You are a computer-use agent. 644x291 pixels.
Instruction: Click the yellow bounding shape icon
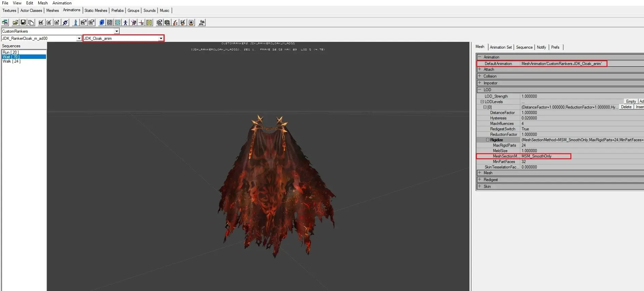point(149,22)
